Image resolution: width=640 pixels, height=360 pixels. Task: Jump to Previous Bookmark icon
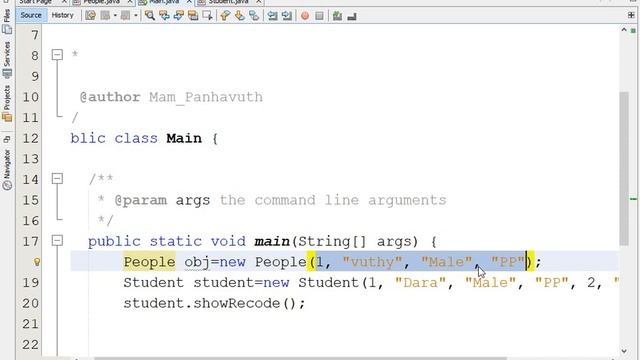tap(225, 16)
